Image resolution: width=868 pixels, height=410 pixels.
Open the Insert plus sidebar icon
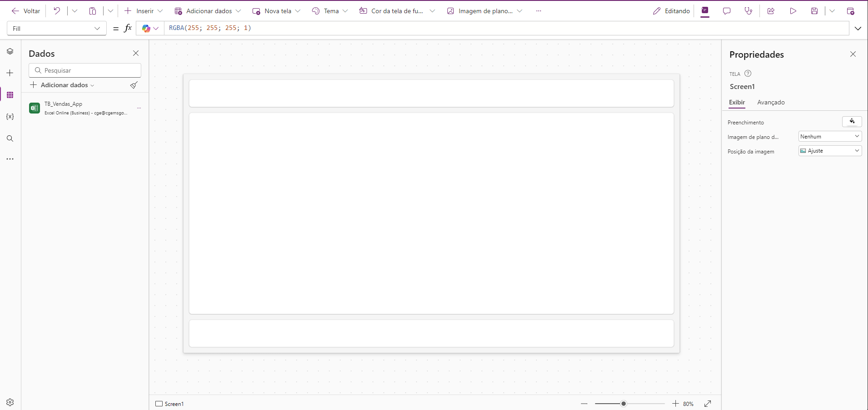(10, 73)
